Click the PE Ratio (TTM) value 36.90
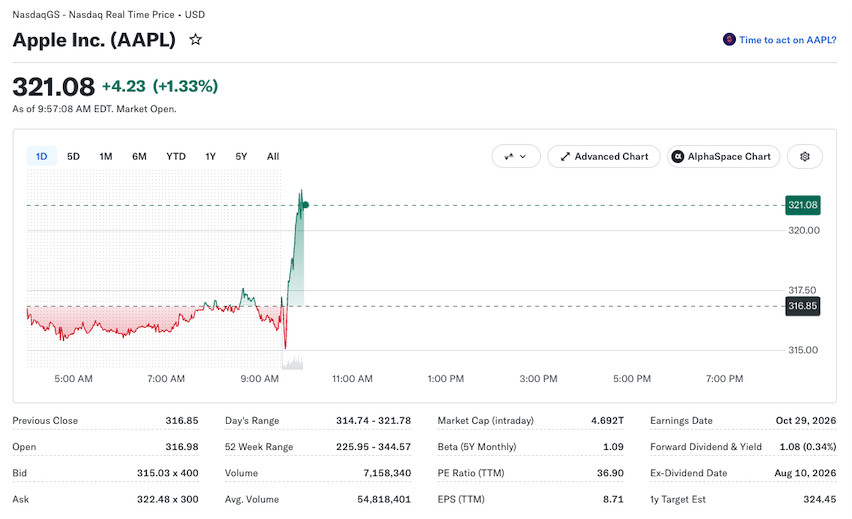The width and height of the screenshot is (852, 519). coord(610,473)
